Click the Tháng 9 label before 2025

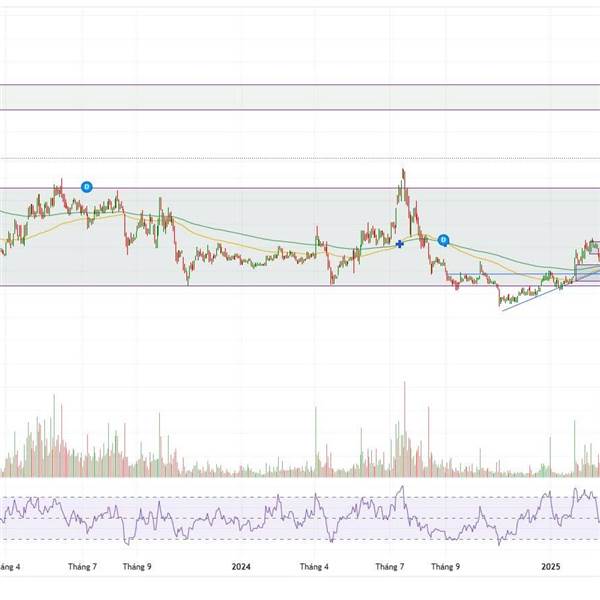pyautogui.click(x=445, y=566)
